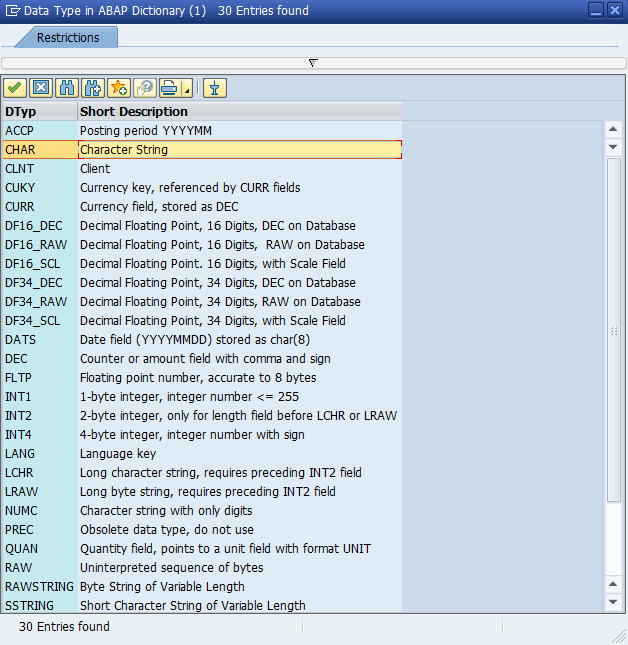Click the vertical scrollbar thumb
Image resolution: width=628 pixels, height=645 pixels.
click(614, 330)
